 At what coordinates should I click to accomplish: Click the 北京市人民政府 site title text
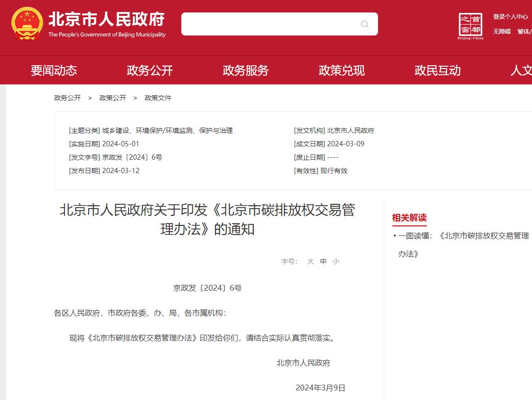(x=106, y=19)
